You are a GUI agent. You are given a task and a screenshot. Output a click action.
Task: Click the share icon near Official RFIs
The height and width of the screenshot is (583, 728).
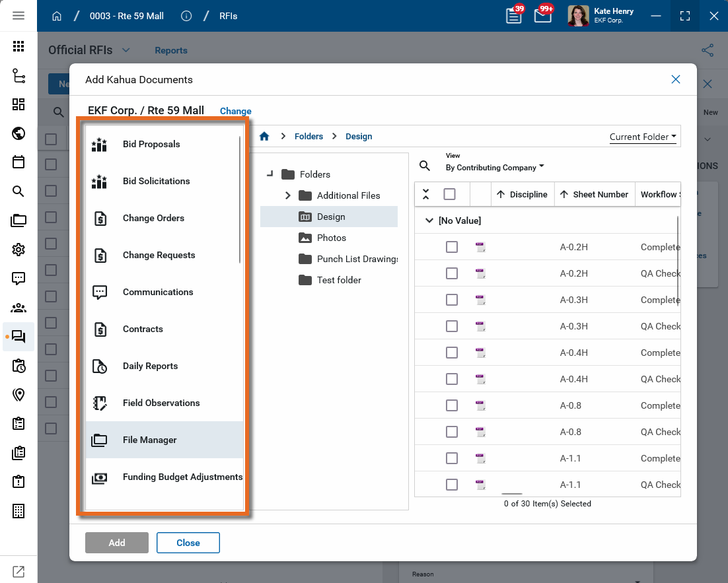pos(708,50)
